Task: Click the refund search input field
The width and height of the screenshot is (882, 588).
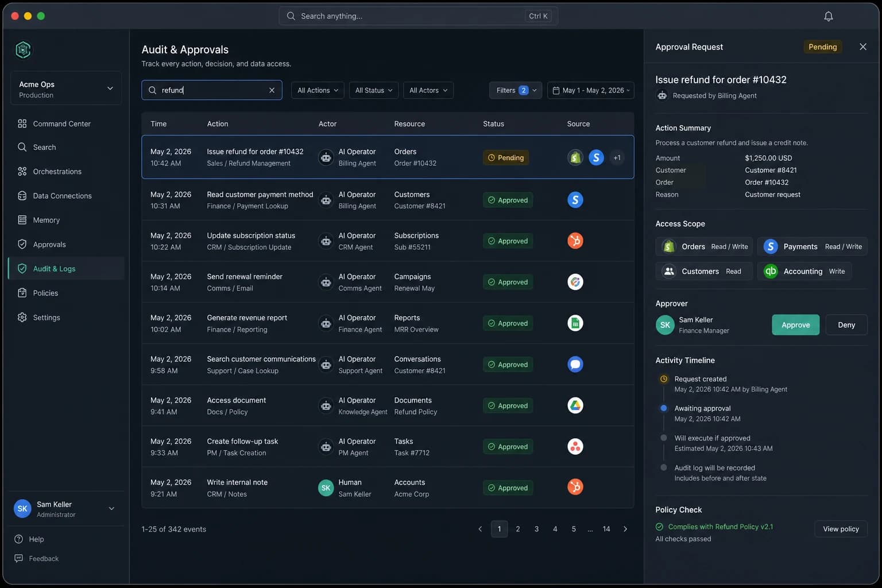Action: tap(212, 90)
